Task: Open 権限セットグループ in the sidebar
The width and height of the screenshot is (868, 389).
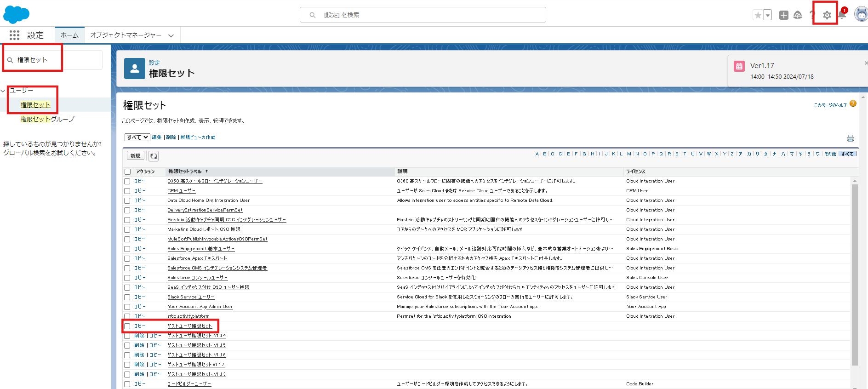Action: click(x=47, y=119)
